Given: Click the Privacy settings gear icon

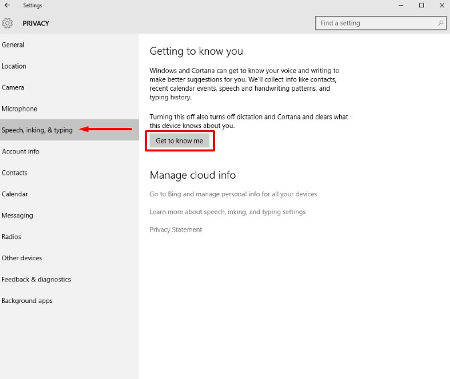Looking at the screenshot, I should 7,23.
